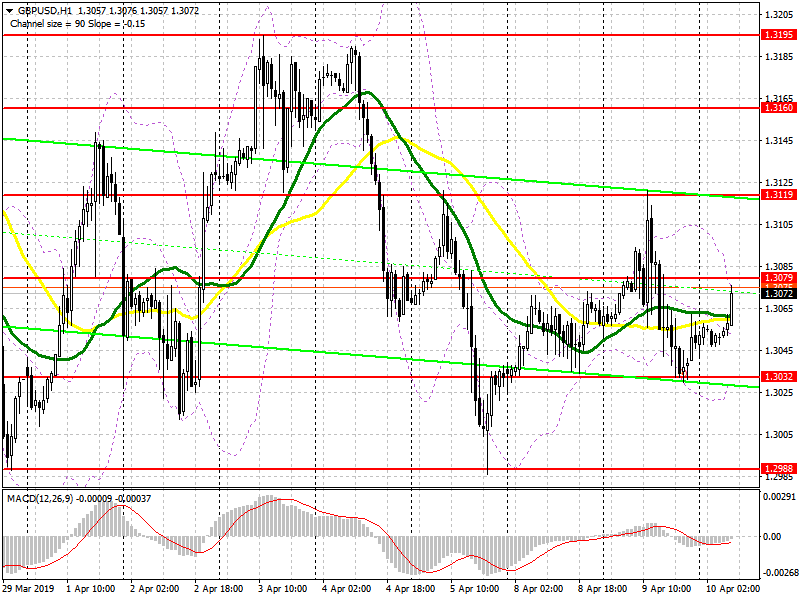
Task: Select the red 1.2988 support level tag
Action: pos(779,468)
